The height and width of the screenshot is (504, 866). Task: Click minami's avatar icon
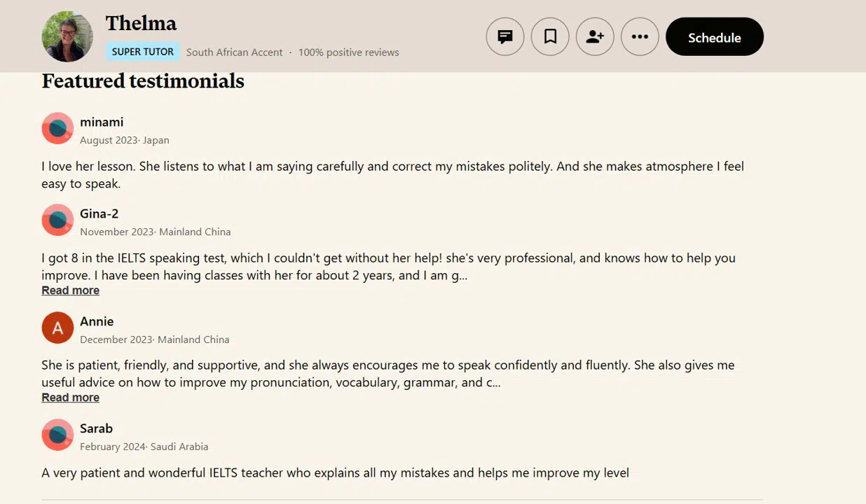coord(57,128)
